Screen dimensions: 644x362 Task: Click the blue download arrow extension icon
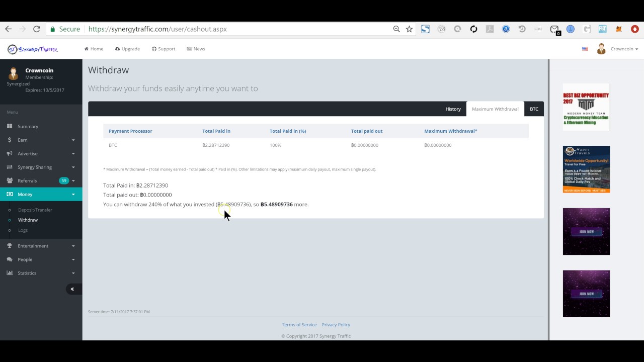(x=571, y=29)
